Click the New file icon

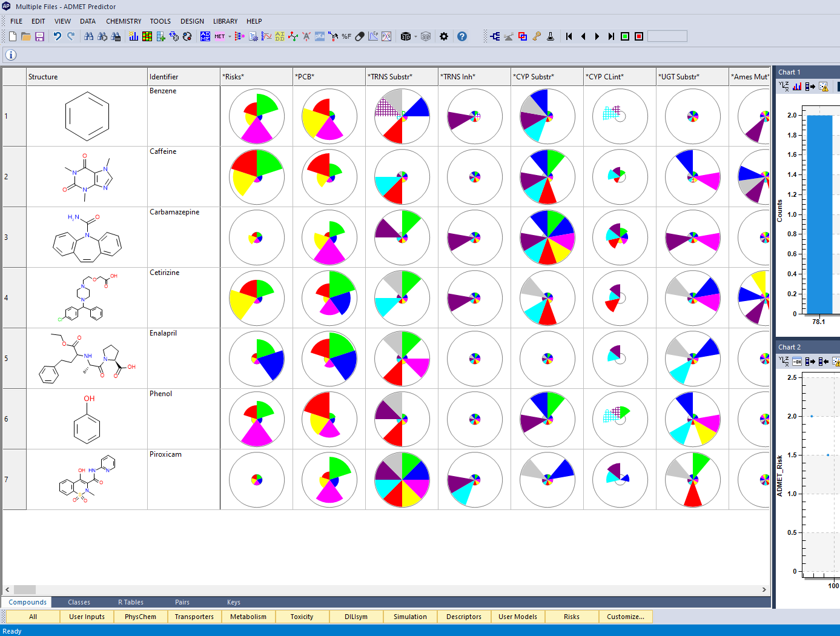(12, 36)
